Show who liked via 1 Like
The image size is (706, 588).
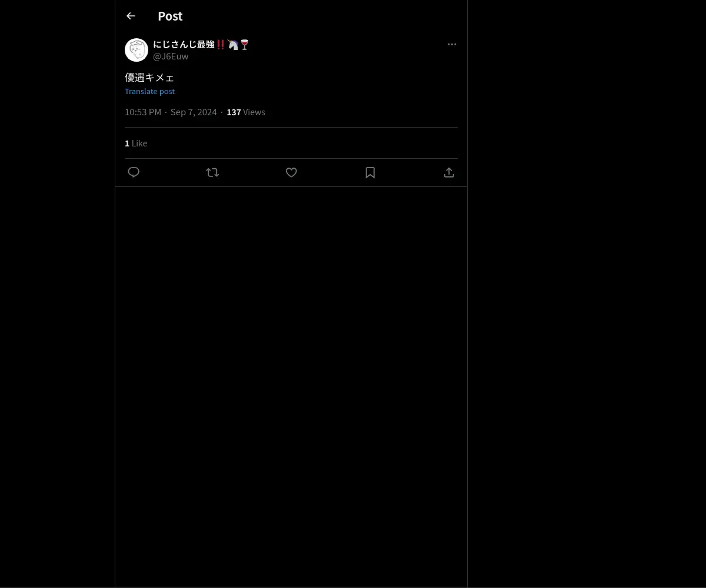tap(136, 143)
